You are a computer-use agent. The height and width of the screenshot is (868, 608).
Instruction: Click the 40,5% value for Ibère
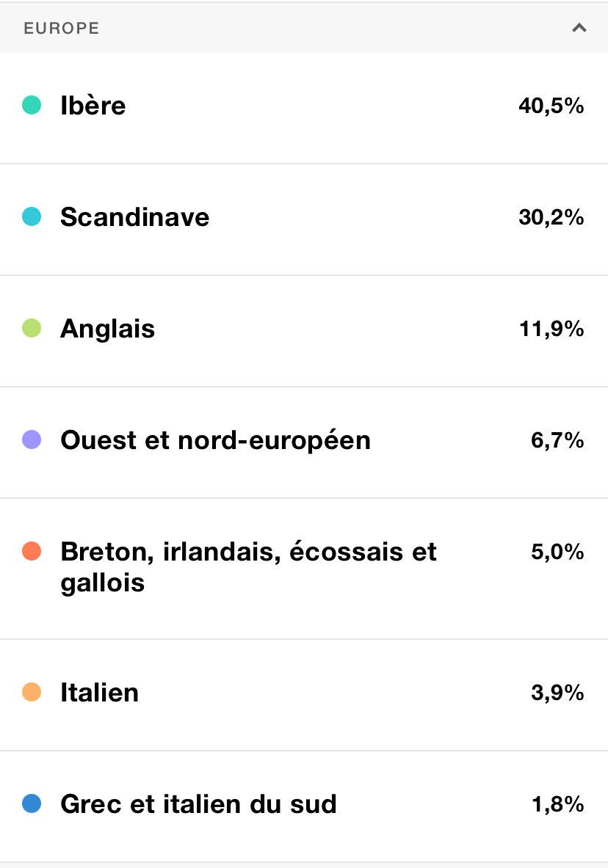[551, 106]
